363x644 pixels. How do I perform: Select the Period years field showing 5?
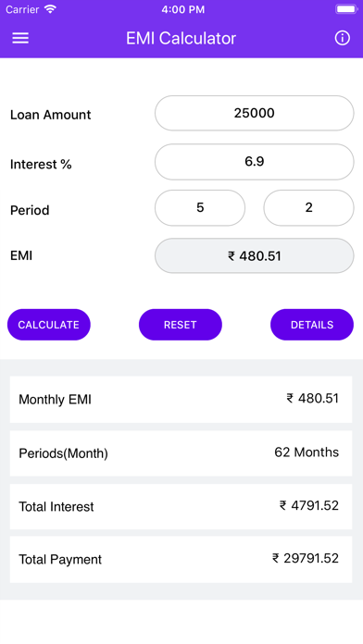pos(200,208)
